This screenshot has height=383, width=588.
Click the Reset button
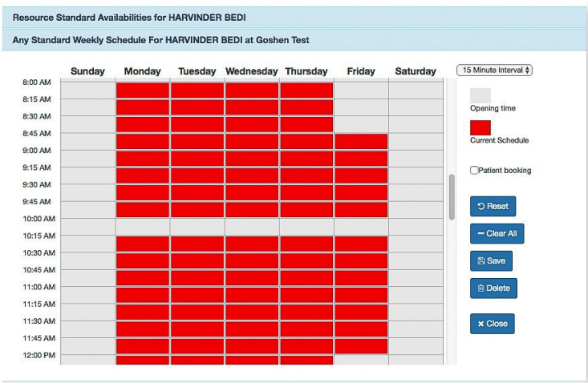pyautogui.click(x=493, y=206)
